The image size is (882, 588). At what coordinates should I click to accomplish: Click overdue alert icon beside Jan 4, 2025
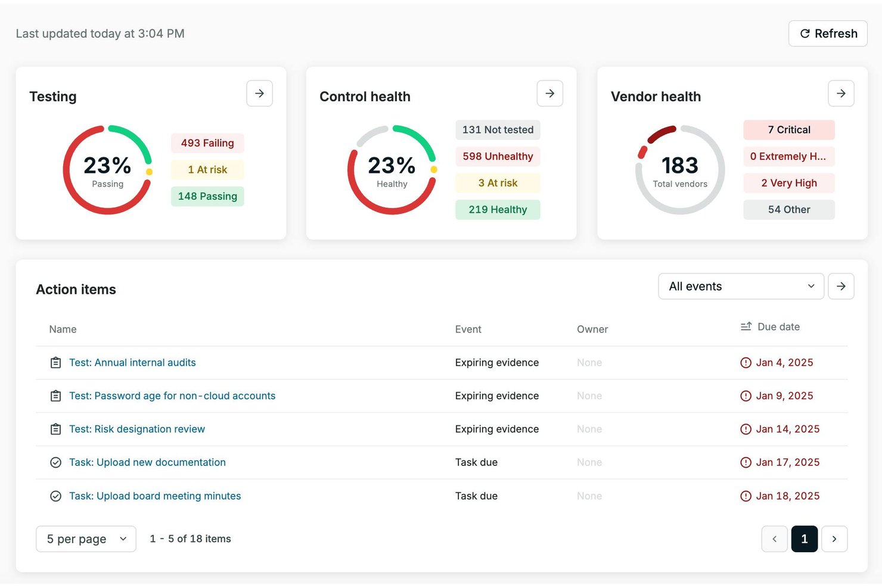(x=746, y=363)
